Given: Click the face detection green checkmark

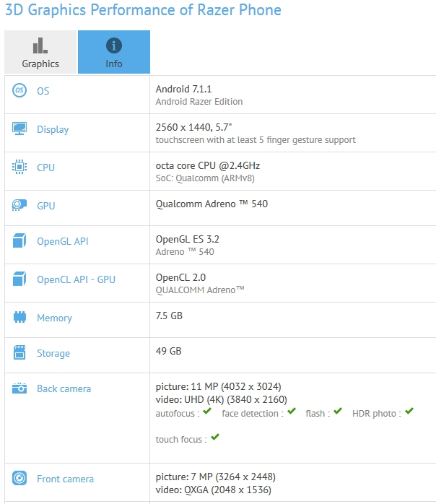Looking at the screenshot, I should pyautogui.click(x=292, y=412).
